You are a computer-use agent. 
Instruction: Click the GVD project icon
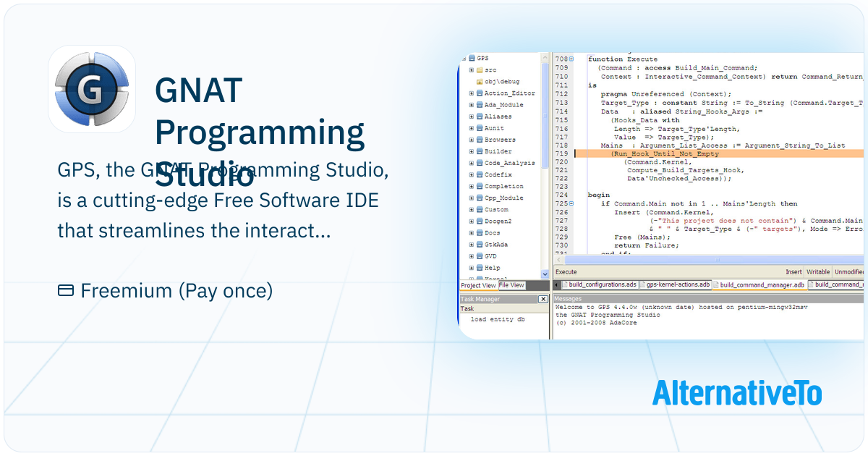point(480,256)
